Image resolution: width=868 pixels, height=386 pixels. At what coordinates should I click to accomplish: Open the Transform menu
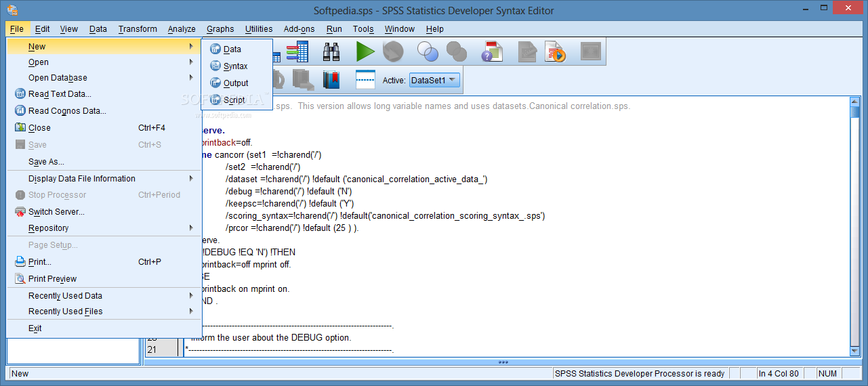[x=138, y=28]
